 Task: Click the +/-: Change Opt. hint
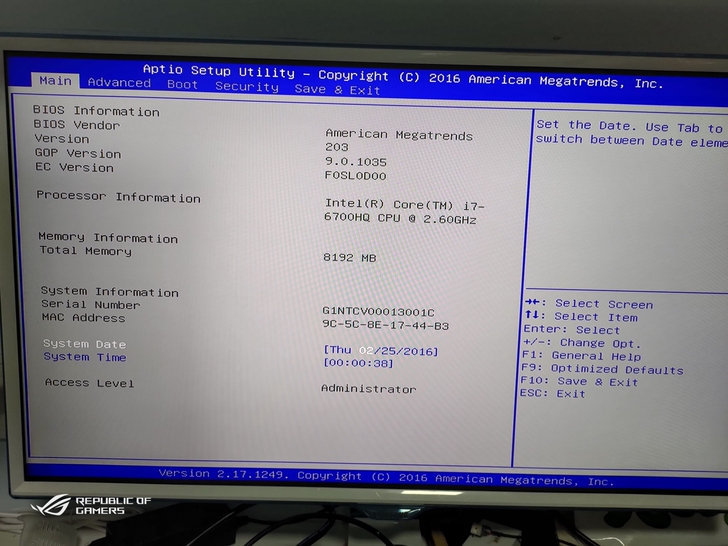[x=582, y=343]
